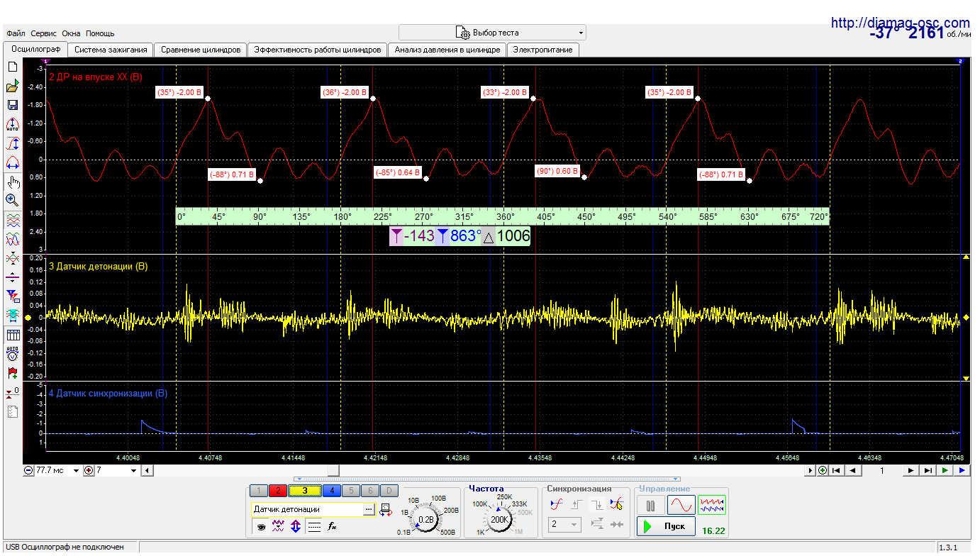Toggle channel 6 button
Image resolution: width=980 pixels, height=556 pixels.
pos(369,491)
